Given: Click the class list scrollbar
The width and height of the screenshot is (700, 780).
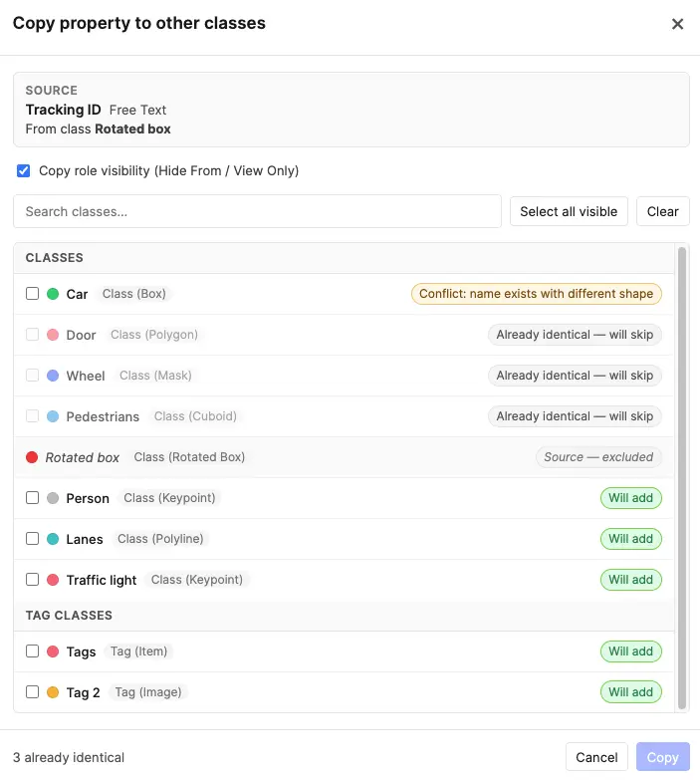Looking at the screenshot, I should click(682, 477).
